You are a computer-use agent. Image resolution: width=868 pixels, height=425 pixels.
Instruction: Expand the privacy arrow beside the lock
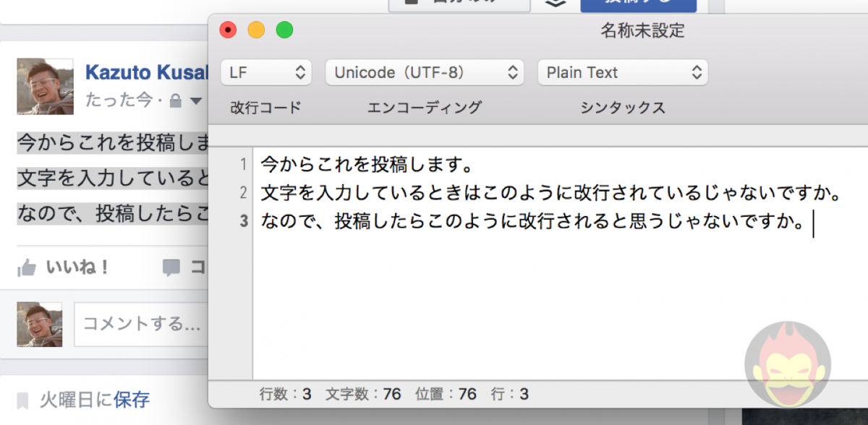[x=196, y=101]
